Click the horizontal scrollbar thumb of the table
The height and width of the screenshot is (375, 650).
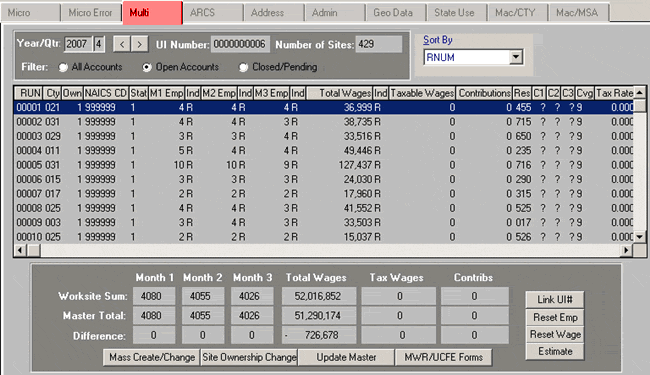[x=34, y=250]
